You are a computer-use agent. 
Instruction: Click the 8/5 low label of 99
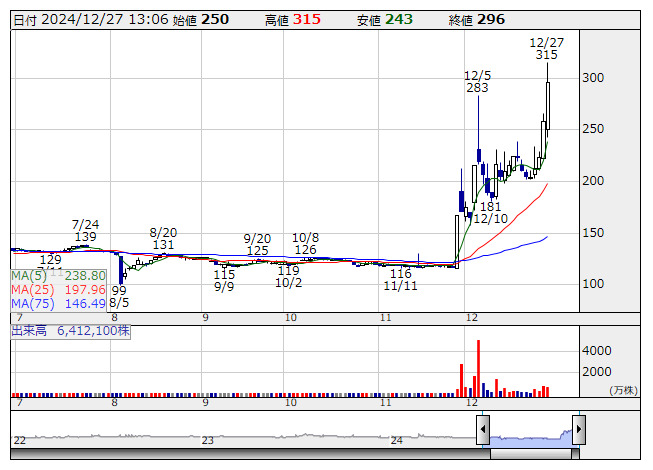(x=119, y=290)
